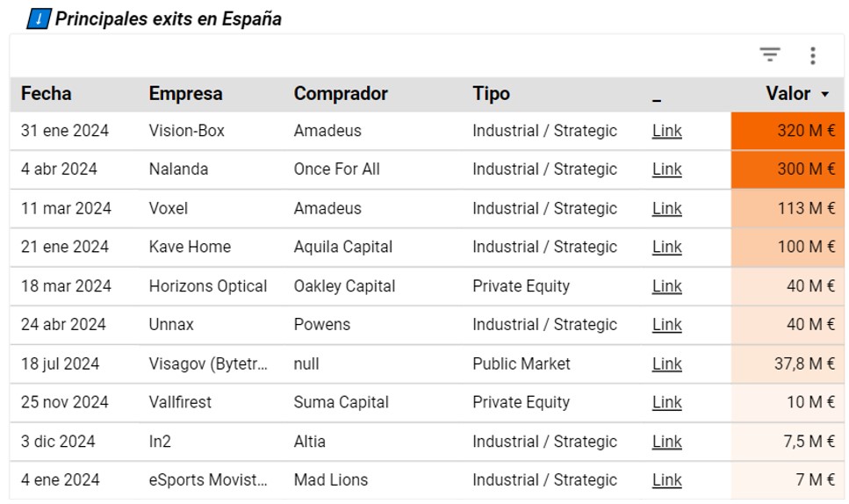
Task: Open the Link for Vision-Box
Action: (x=666, y=131)
